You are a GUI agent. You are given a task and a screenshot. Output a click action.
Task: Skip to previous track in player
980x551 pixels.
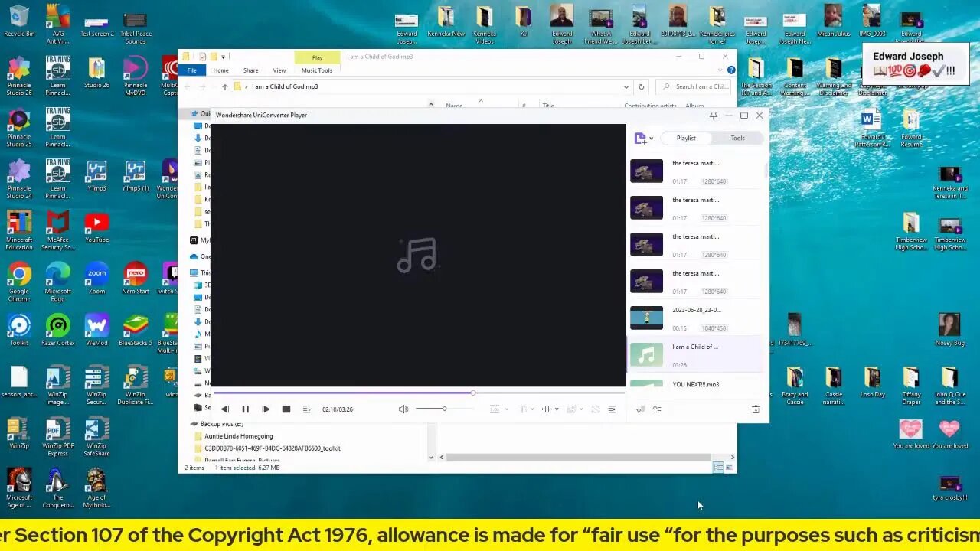225,409
